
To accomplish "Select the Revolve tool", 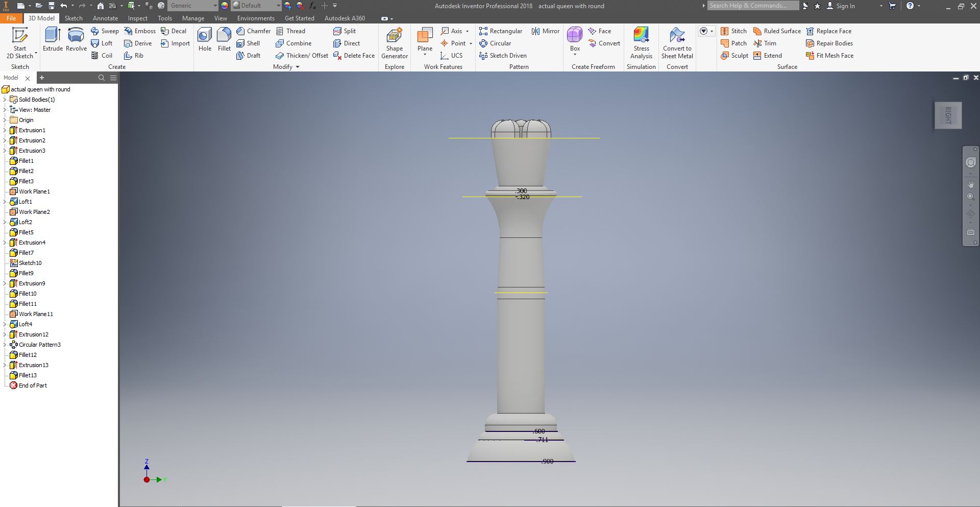I will click(76, 39).
